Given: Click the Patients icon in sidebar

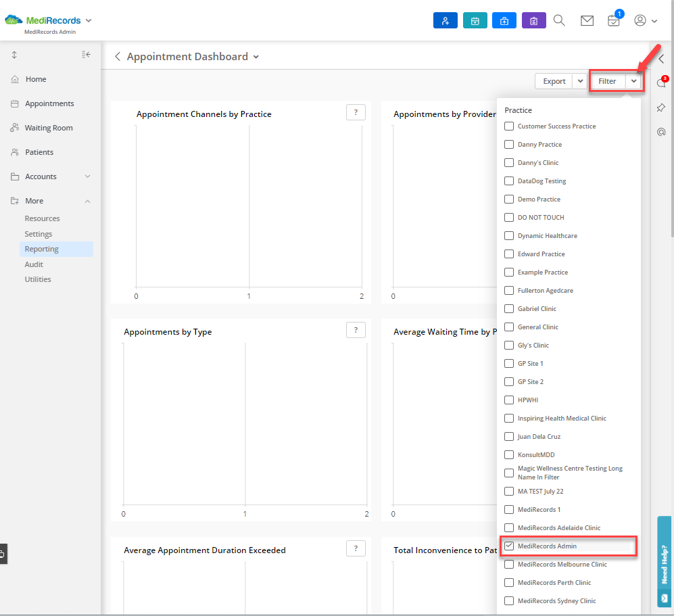Looking at the screenshot, I should pos(15,152).
